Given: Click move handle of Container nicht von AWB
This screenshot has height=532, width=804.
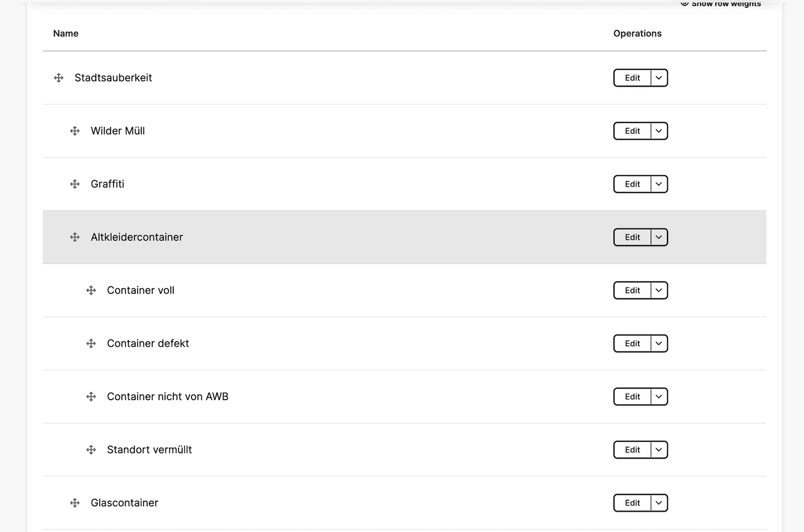Looking at the screenshot, I should click(91, 397).
